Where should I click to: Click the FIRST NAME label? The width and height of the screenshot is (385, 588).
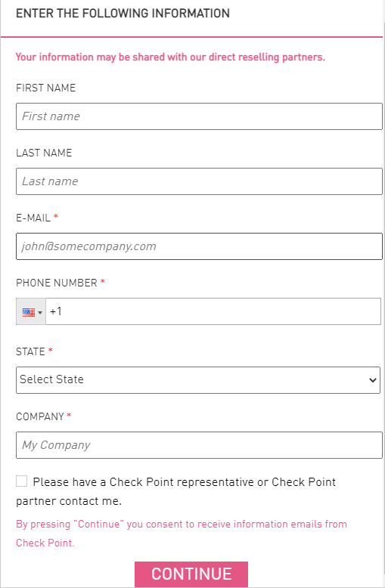46,88
